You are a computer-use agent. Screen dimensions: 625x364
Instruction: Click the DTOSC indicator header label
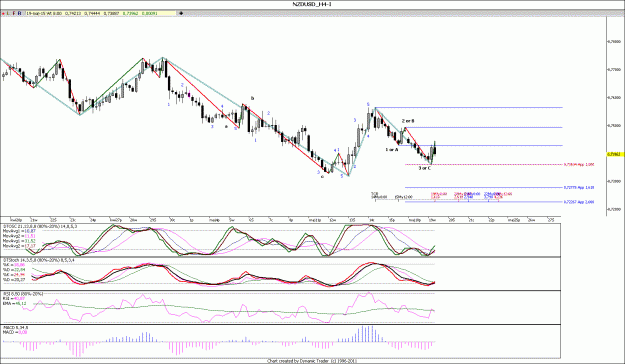coord(40,226)
